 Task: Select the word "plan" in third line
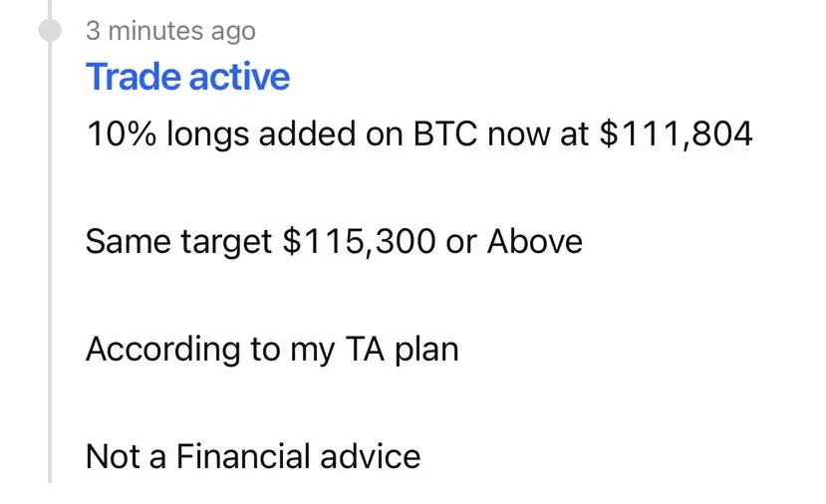426,351
